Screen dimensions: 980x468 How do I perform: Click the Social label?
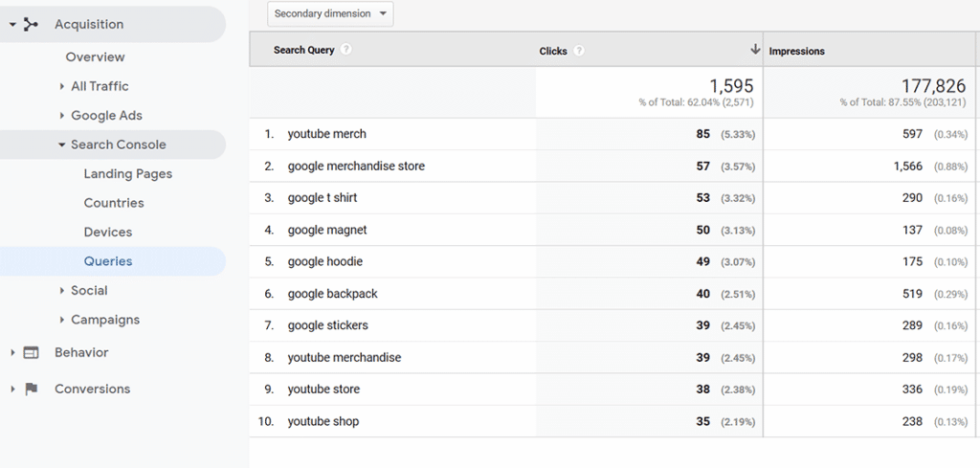(89, 291)
